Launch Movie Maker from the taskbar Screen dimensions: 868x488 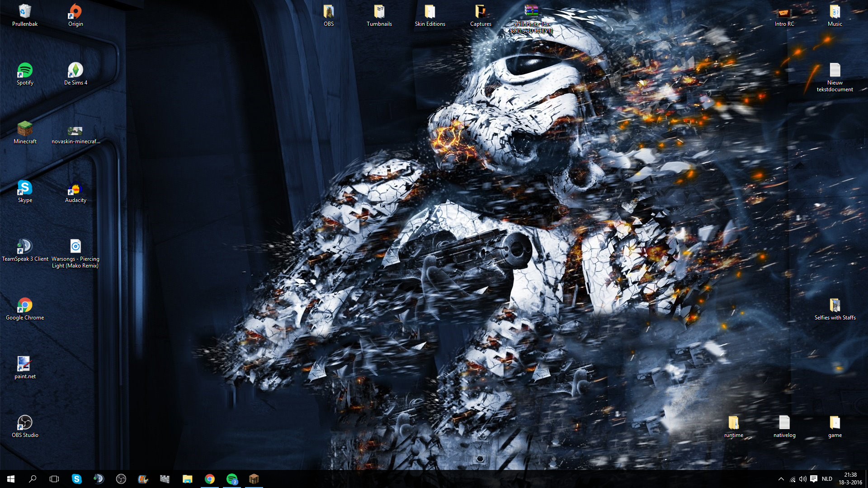[x=143, y=479]
